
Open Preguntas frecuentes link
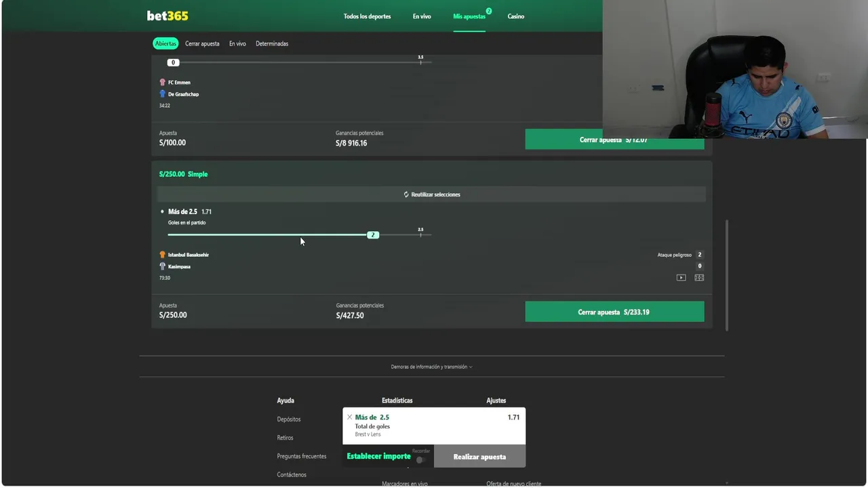point(302,456)
